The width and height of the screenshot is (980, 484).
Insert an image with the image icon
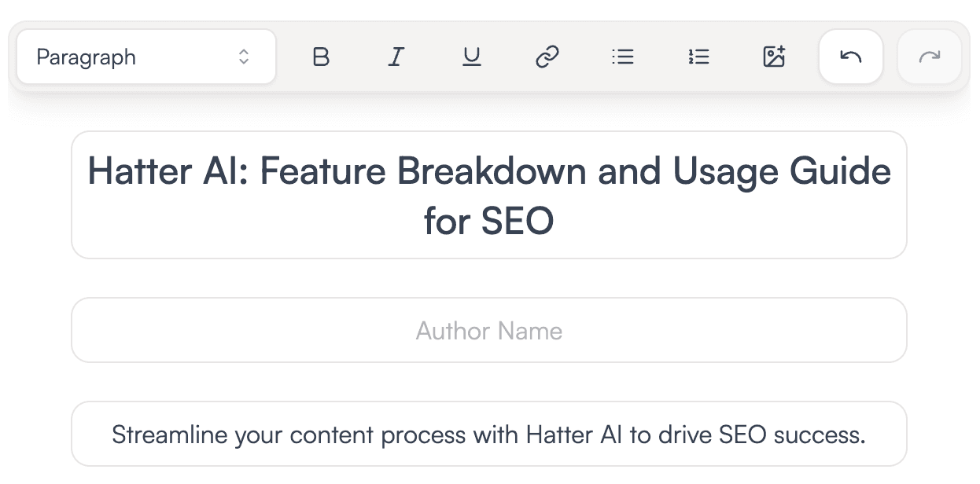tap(775, 57)
